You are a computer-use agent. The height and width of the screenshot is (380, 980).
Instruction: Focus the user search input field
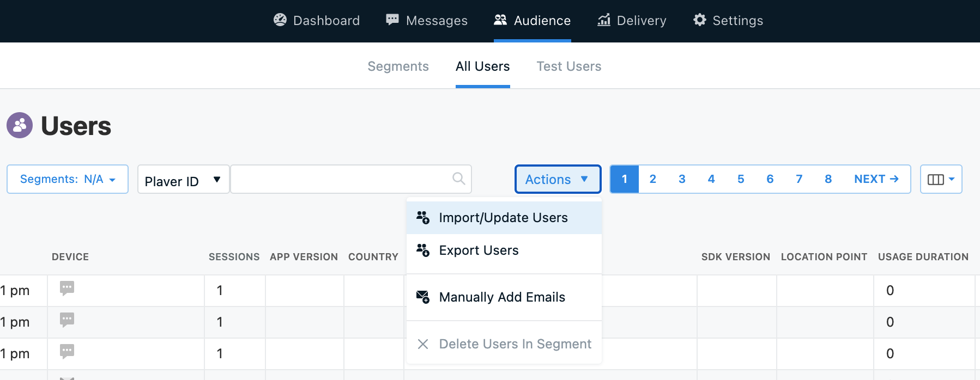pyautogui.click(x=351, y=179)
